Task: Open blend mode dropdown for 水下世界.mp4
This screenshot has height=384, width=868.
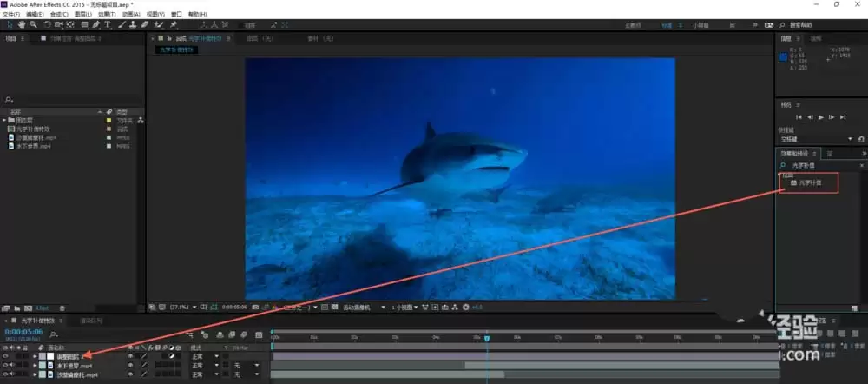Action: (205, 366)
